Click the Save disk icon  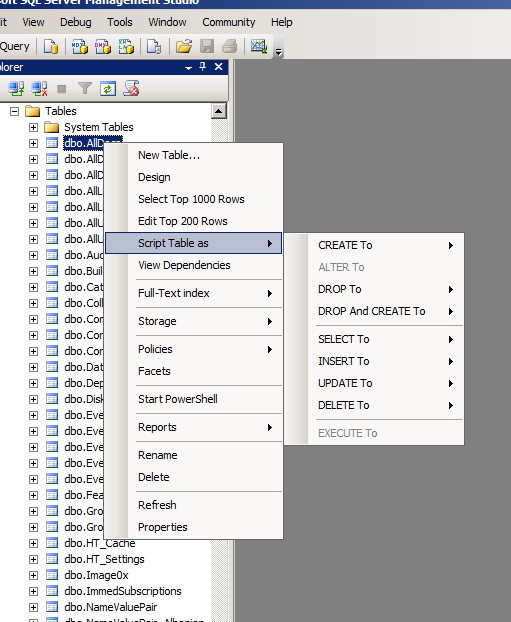coord(207,46)
